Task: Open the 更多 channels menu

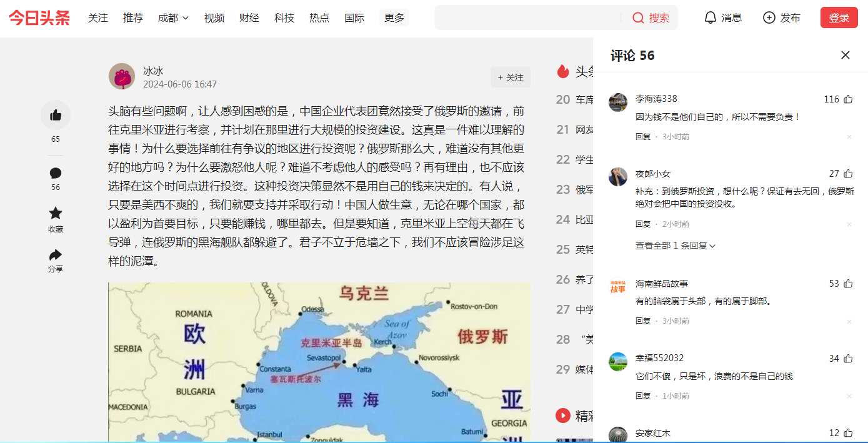Action: [x=394, y=18]
